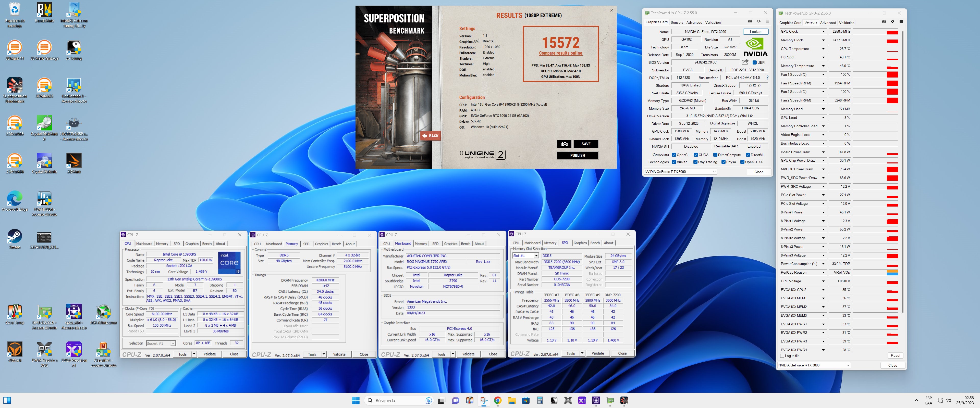Open File Explorer from the taskbar
The height and width of the screenshot is (408, 980).
(x=512, y=400)
